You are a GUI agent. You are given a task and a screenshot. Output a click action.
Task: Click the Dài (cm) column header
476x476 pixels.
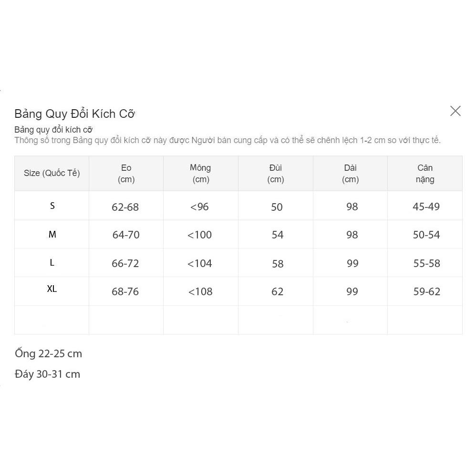pyautogui.click(x=350, y=173)
